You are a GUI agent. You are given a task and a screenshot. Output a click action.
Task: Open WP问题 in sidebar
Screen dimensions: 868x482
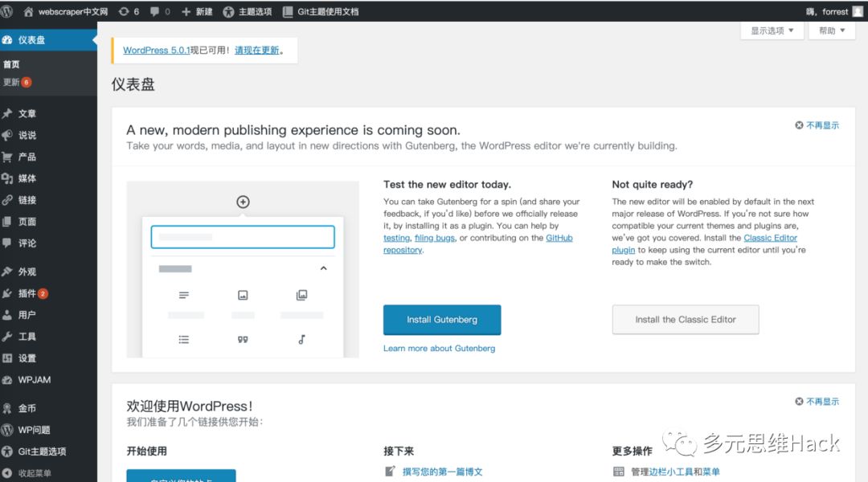click(x=48, y=430)
